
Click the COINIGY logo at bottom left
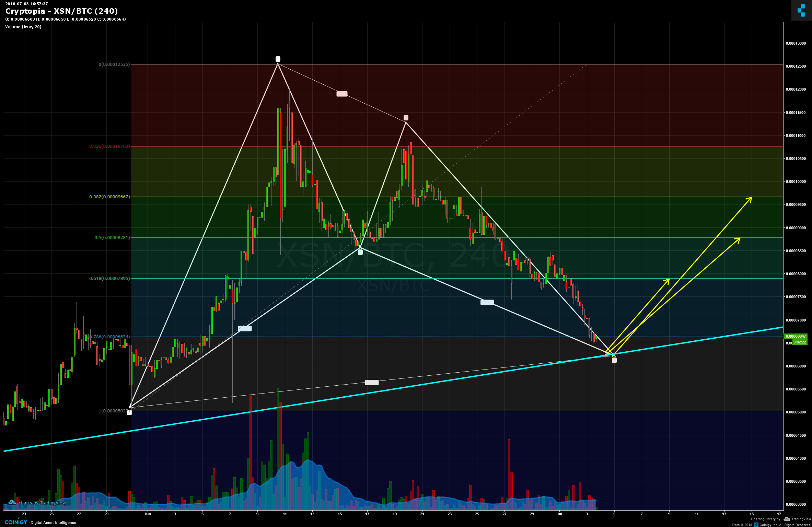coord(16,522)
